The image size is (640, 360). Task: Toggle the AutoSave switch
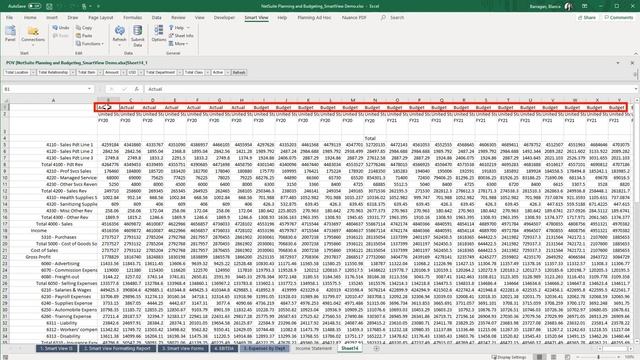[x=34, y=6]
